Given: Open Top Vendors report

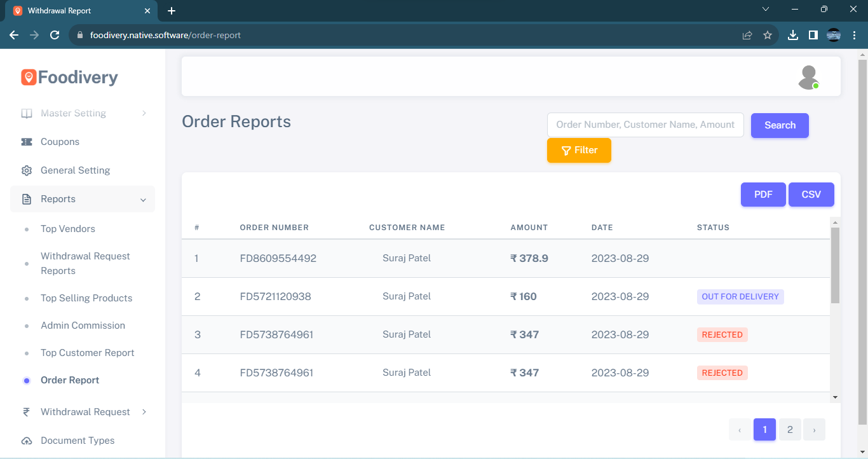Looking at the screenshot, I should [x=68, y=229].
